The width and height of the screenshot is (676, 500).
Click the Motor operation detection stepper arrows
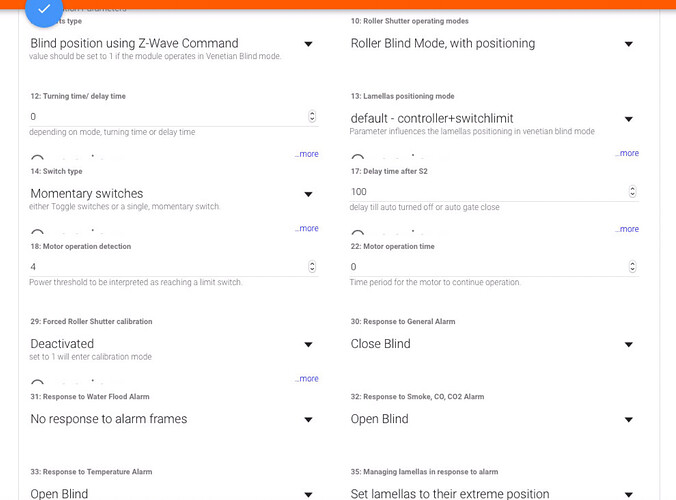[312, 267]
